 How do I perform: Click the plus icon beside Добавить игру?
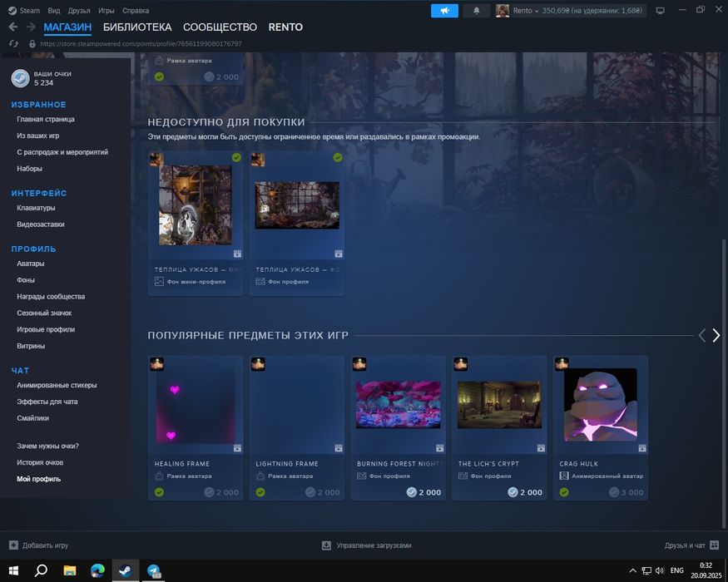point(13,545)
